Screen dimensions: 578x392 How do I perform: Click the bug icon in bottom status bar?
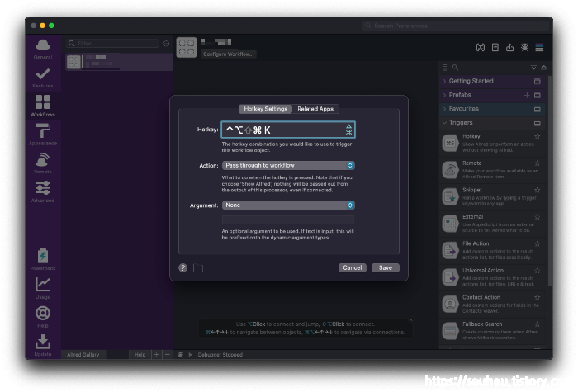(180, 354)
